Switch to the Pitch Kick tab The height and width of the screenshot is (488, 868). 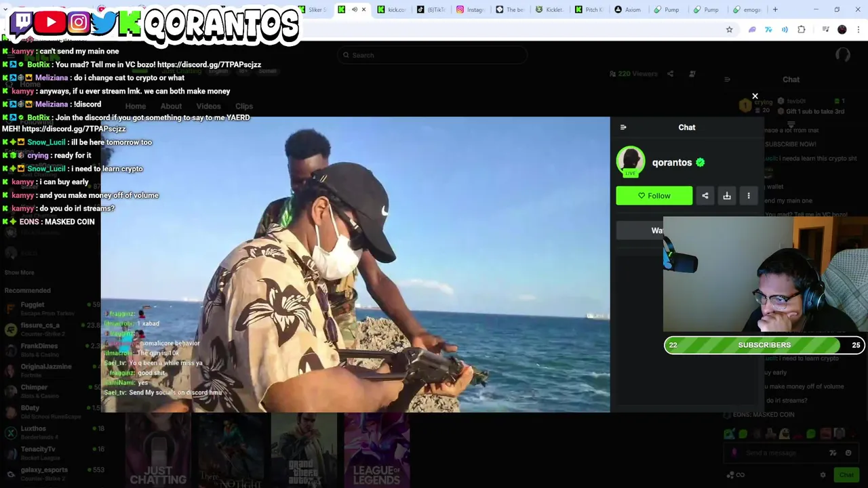click(589, 9)
